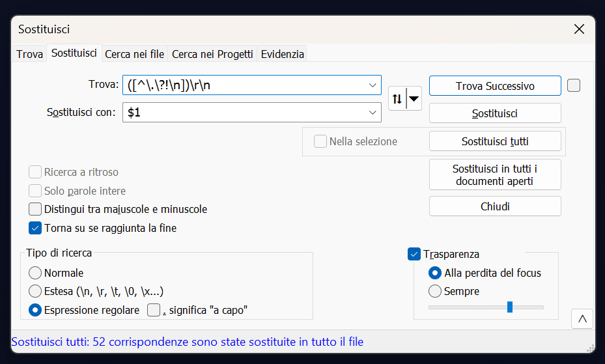605x364 pixels.
Task: Click the Trova Successivo button
Action: coord(495,85)
